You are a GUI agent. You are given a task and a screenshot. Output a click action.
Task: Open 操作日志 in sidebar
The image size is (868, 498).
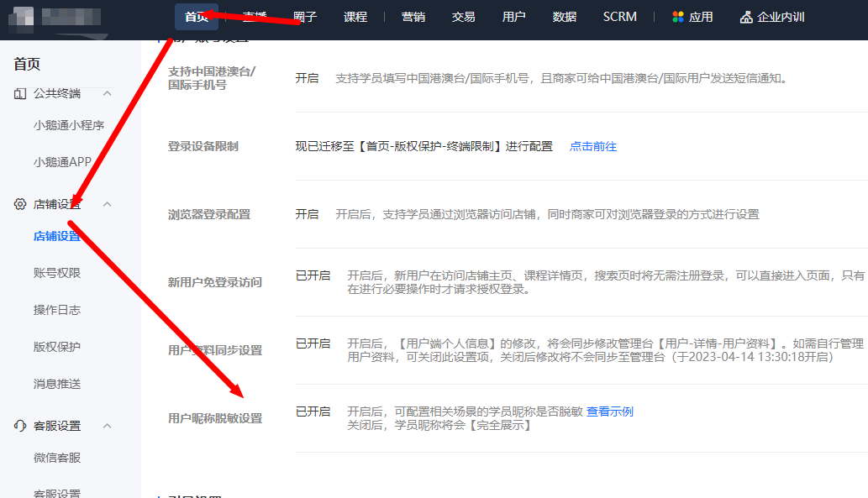click(57, 310)
